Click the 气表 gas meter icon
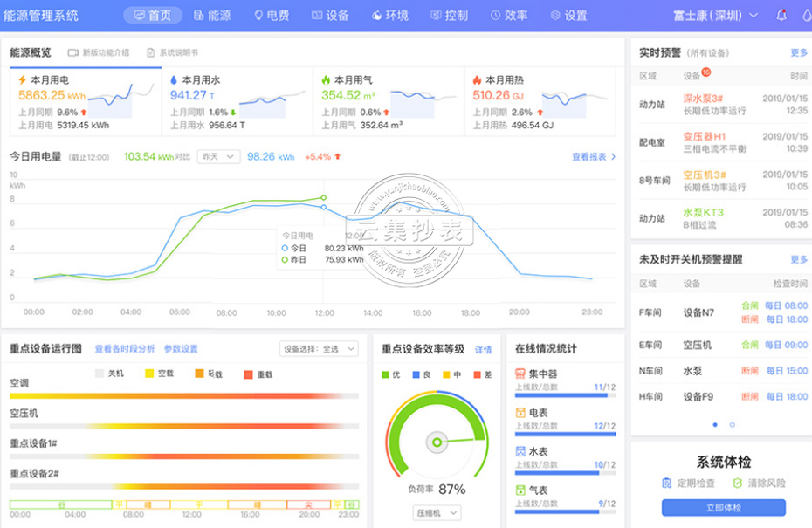Viewport: 812px width, 528px height. (x=520, y=489)
